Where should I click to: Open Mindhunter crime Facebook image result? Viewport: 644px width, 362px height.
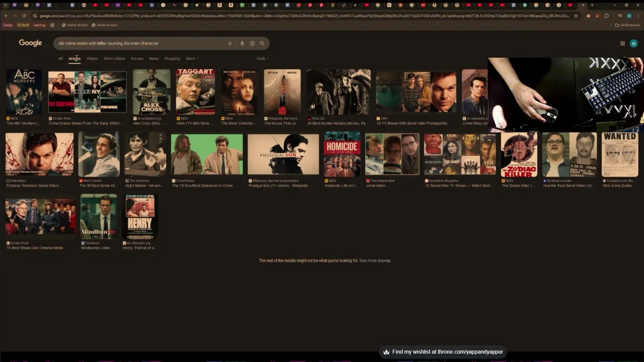[x=99, y=216]
